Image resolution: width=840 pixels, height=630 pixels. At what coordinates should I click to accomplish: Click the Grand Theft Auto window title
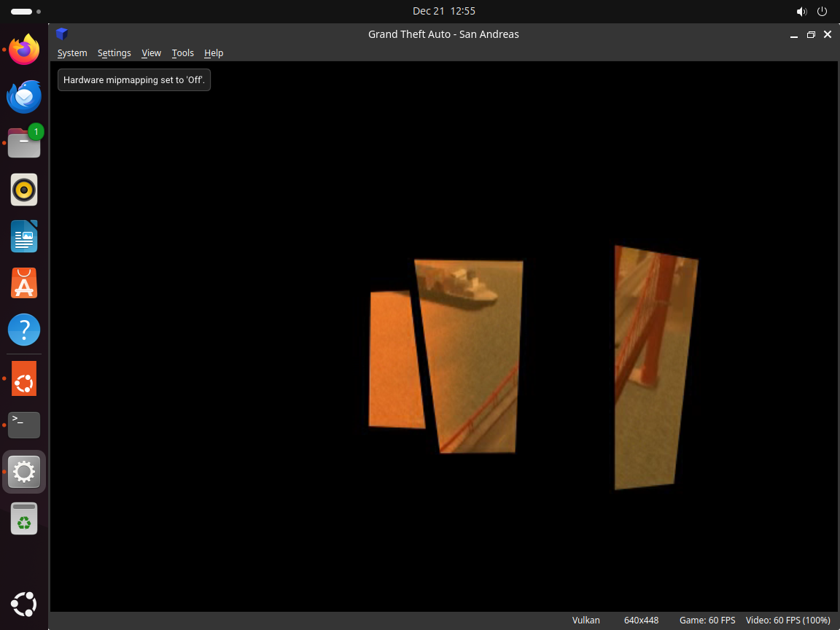click(443, 34)
